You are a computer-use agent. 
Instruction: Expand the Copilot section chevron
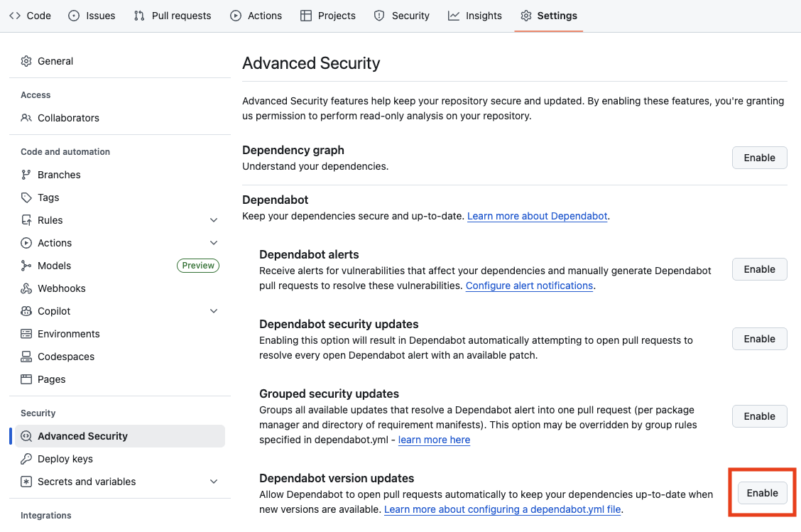tap(214, 311)
